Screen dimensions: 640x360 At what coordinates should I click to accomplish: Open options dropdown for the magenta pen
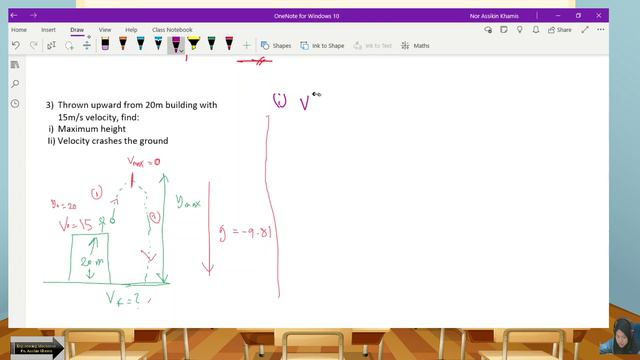click(181, 51)
